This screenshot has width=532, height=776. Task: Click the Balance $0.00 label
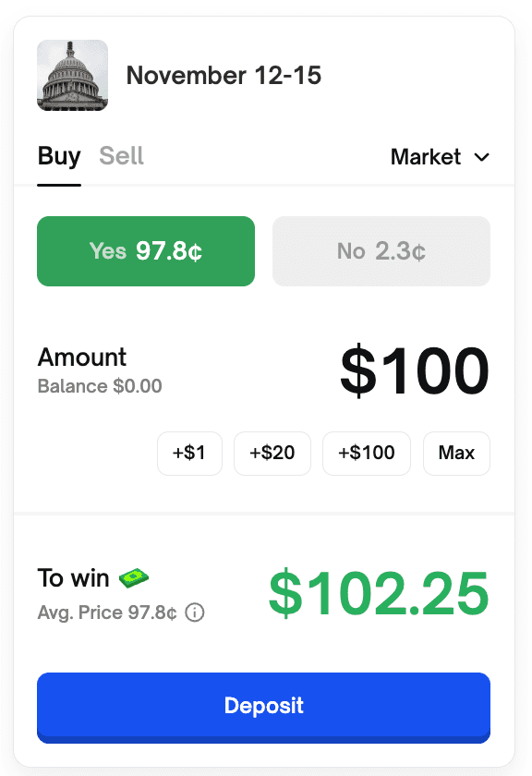pos(99,387)
